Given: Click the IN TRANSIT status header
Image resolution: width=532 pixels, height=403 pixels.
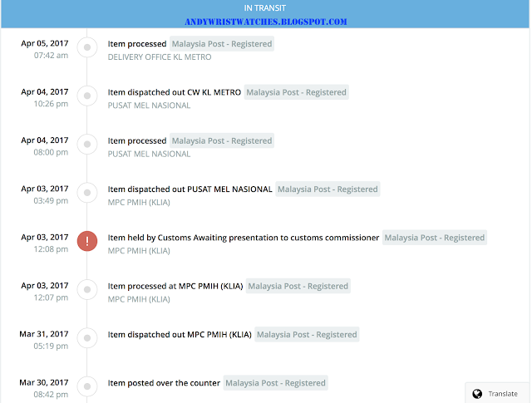Looking at the screenshot, I should [265, 7].
